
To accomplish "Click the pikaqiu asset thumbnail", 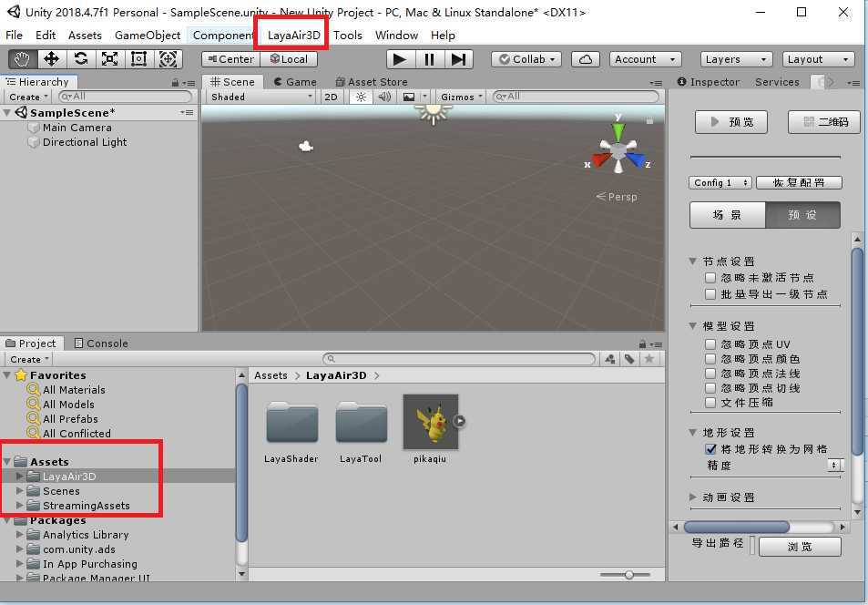I will [x=431, y=422].
